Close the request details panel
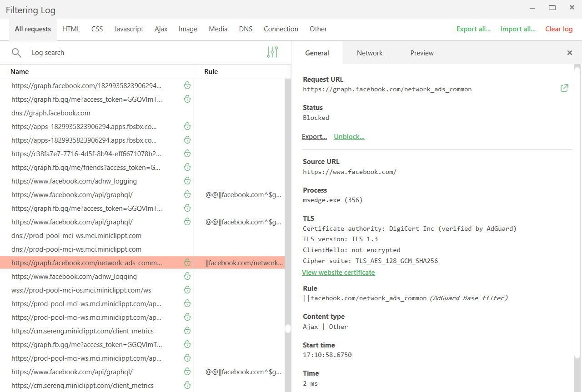The image size is (582, 392). coord(570,53)
